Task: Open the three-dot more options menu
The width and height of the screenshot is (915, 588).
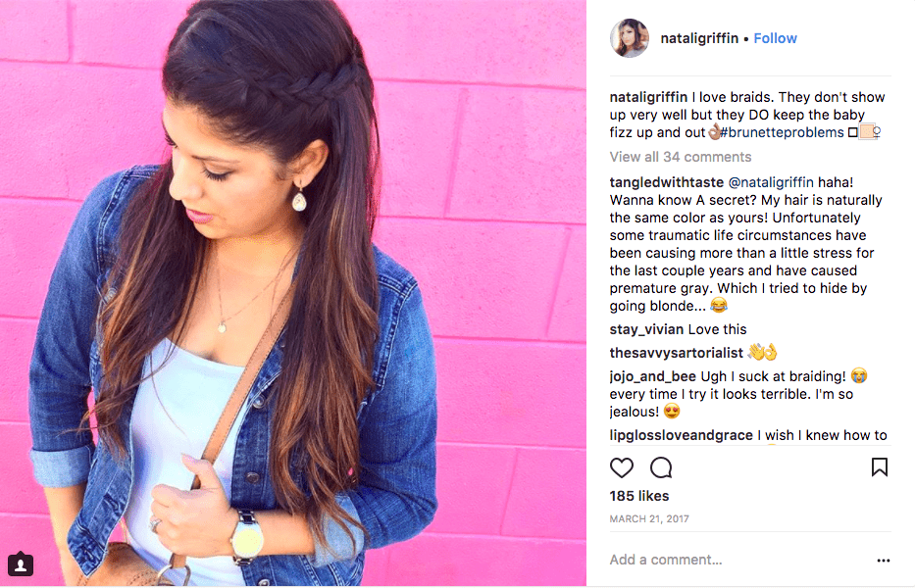Action: pos(884,561)
